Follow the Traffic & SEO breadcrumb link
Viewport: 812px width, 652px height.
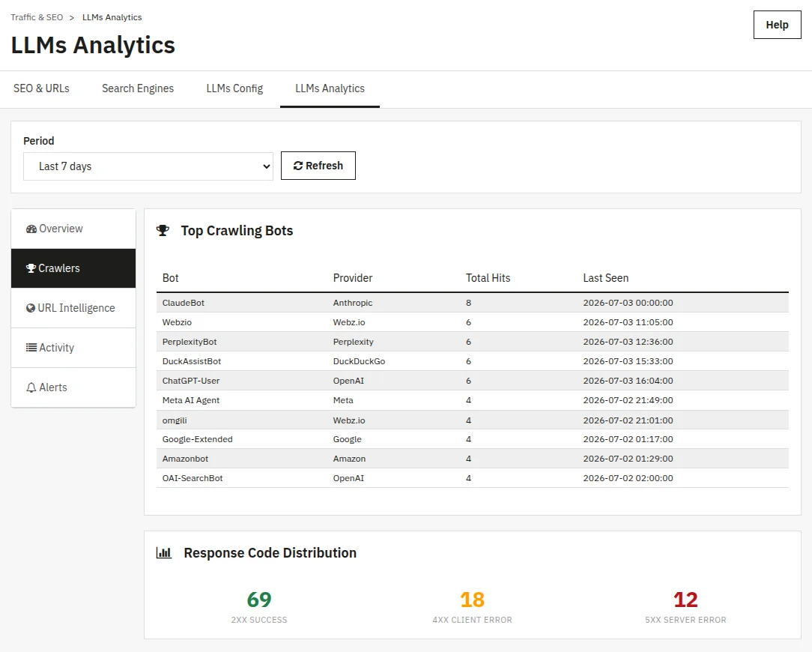pyautogui.click(x=37, y=17)
